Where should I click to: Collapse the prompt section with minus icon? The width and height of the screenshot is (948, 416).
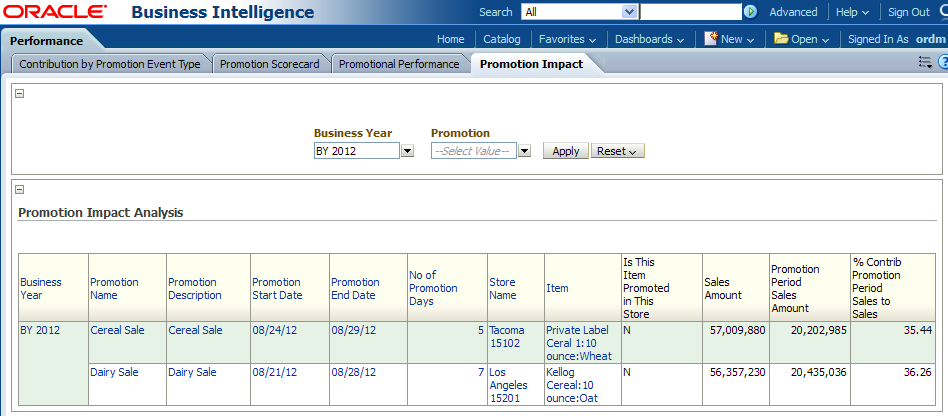(x=20, y=94)
